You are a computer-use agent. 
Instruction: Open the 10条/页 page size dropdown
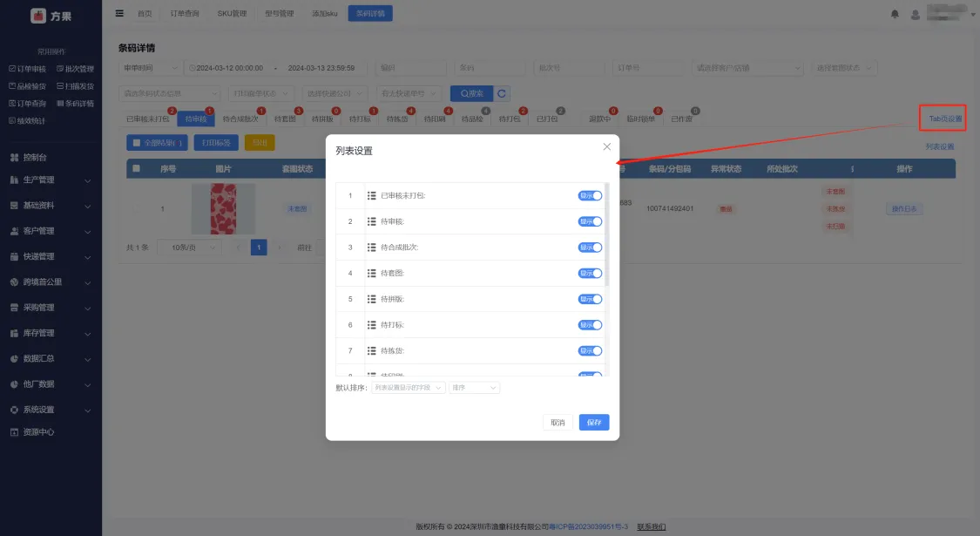pos(190,248)
